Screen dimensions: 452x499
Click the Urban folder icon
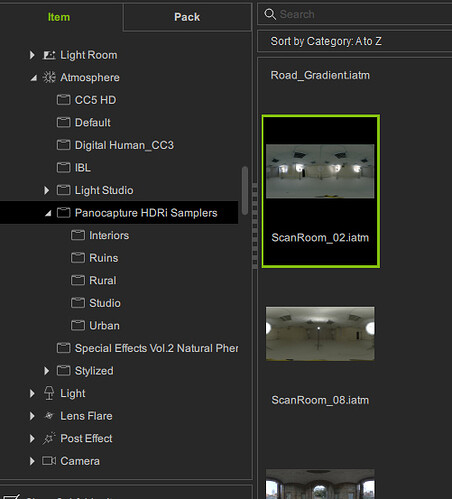pyautogui.click(x=78, y=326)
